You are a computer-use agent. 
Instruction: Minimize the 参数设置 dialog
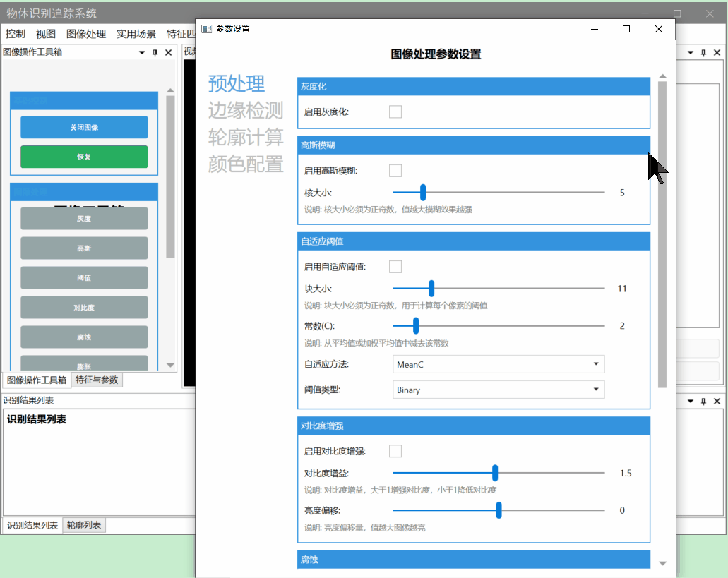click(595, 29)
